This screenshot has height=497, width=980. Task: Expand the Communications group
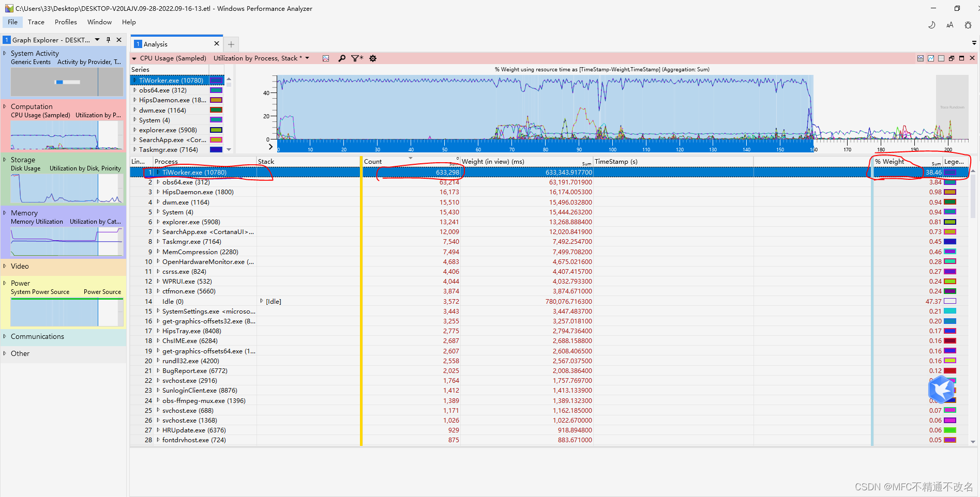point(5,336)
